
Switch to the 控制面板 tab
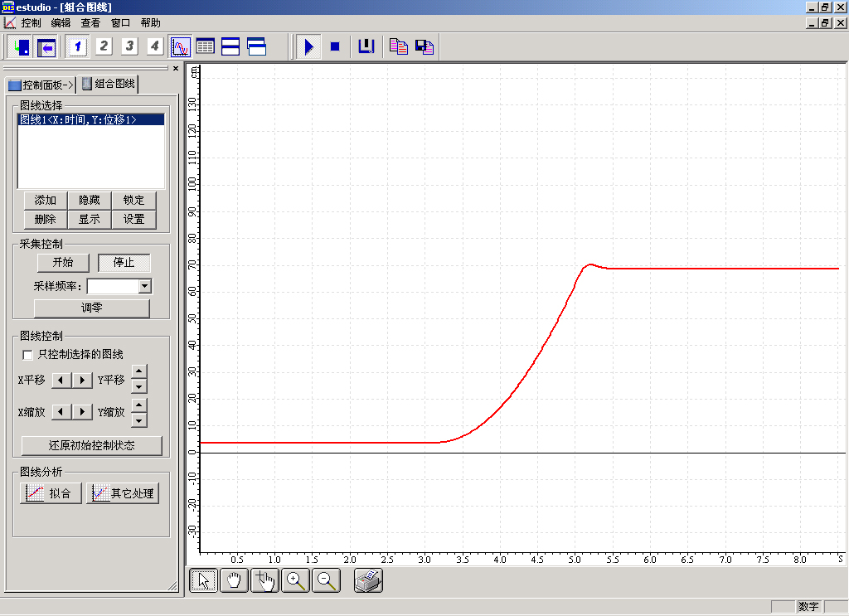coord(41,85)
